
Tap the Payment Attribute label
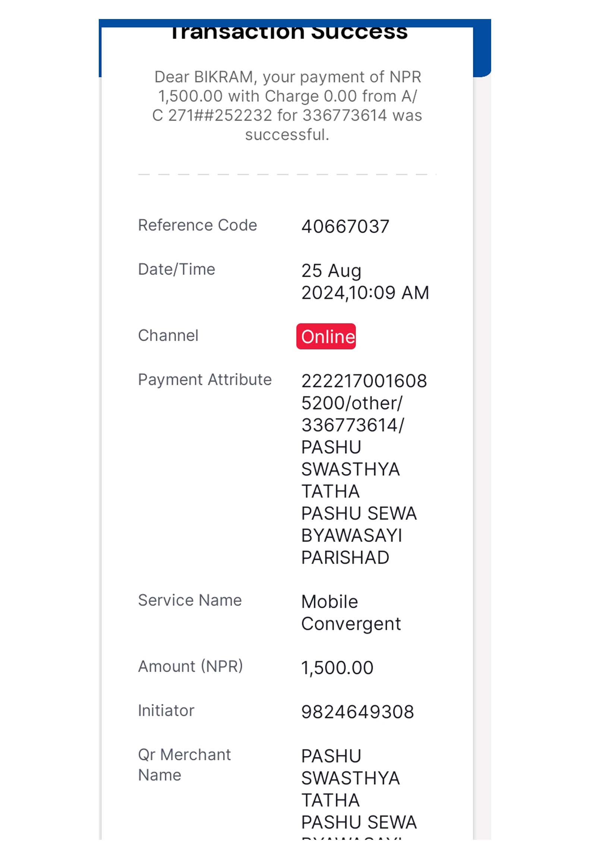tap(205, 379)
